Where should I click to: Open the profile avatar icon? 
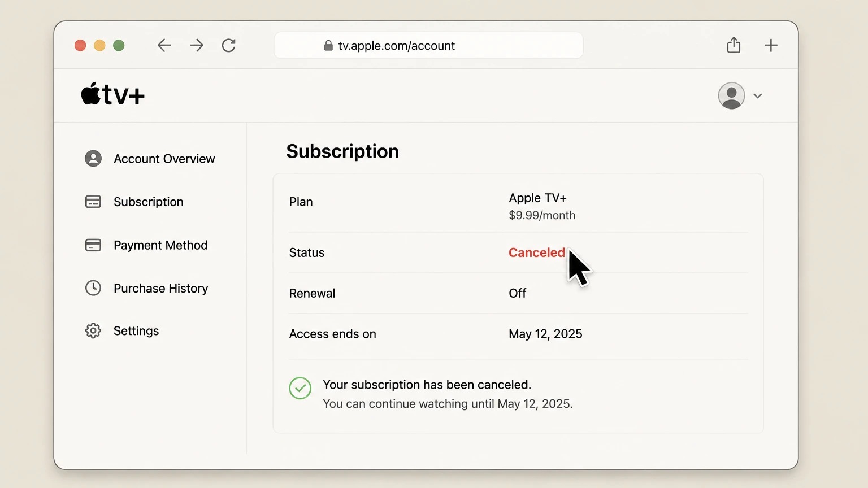[731, 95]
